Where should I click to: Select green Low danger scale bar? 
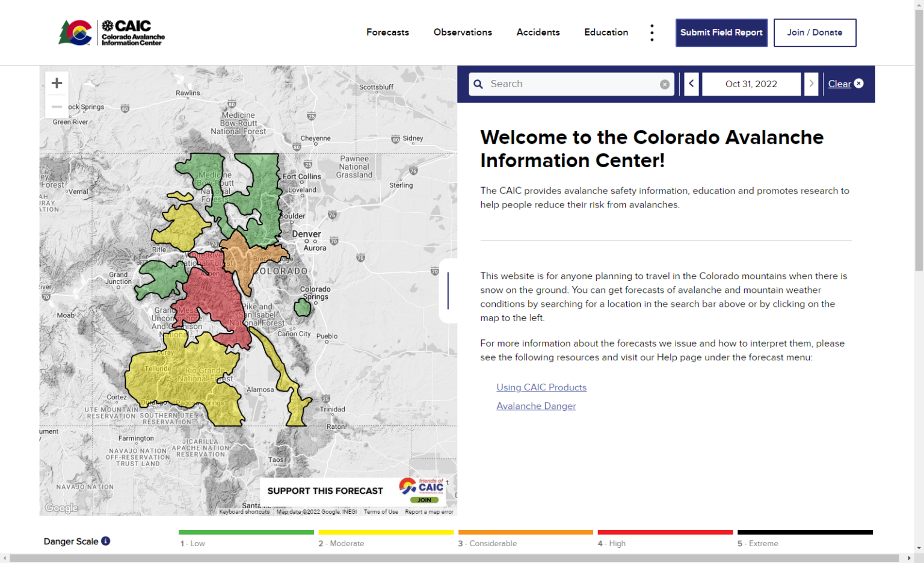pyautogui.click(x=246, y=532)
